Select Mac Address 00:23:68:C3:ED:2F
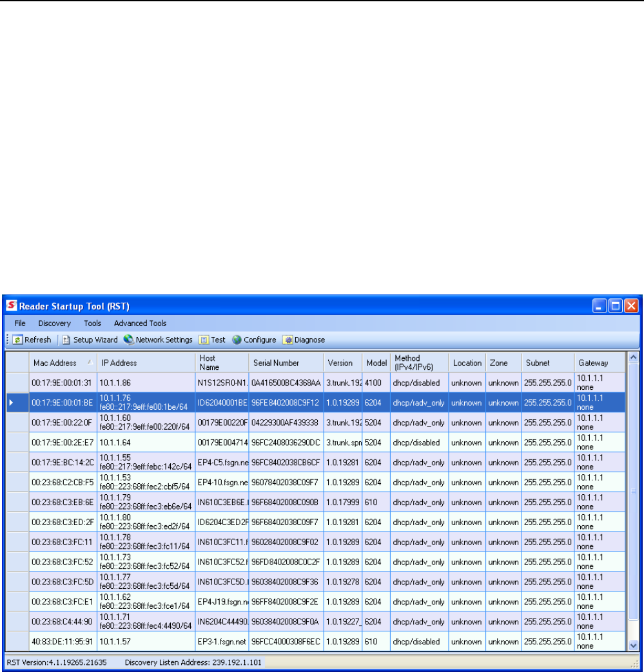This screenshot has height=672, width=644. (x=63, y=522)
